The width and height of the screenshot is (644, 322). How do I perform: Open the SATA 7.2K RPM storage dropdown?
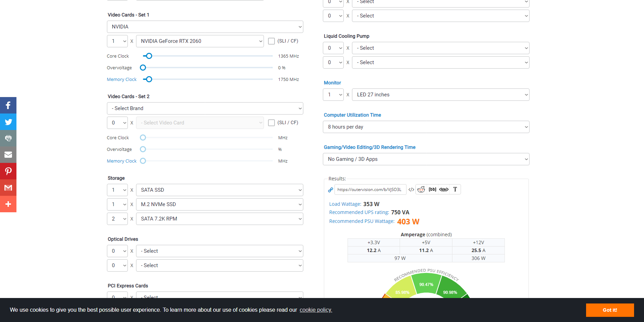[x=220, y=219]
